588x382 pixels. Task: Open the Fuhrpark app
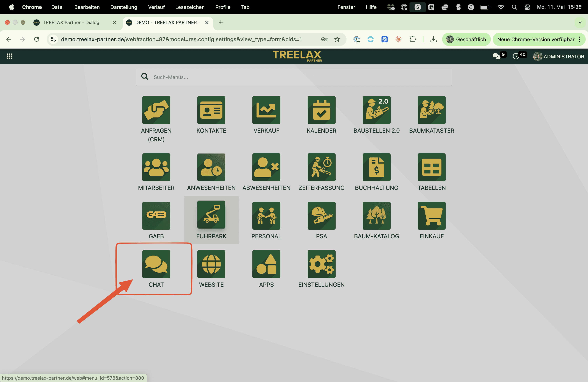211,220
